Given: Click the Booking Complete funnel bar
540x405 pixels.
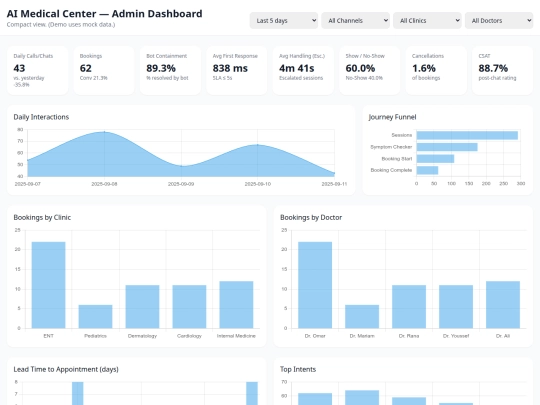Looking at the screenshot, I should (x=427, y=170).
